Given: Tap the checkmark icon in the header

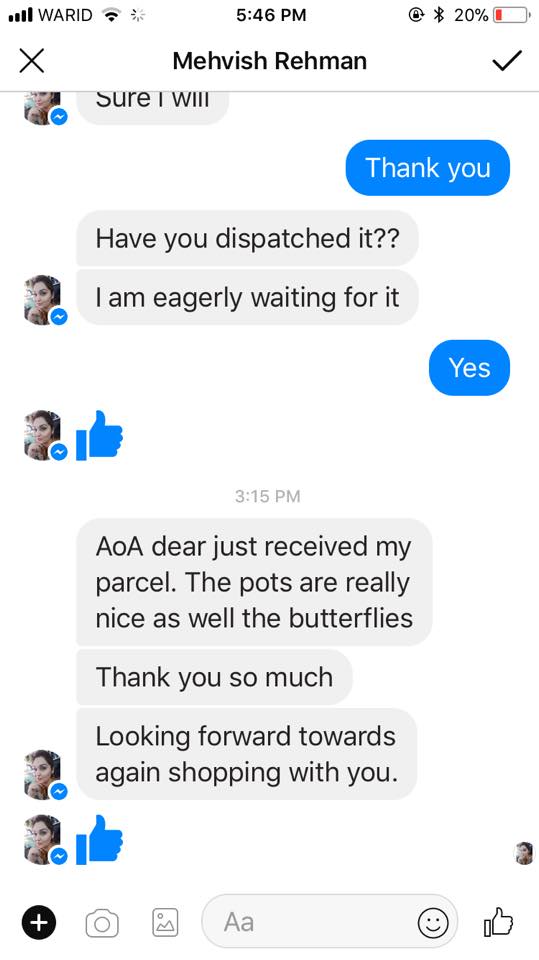Looking at the screenshot, I should click(507, 61).
